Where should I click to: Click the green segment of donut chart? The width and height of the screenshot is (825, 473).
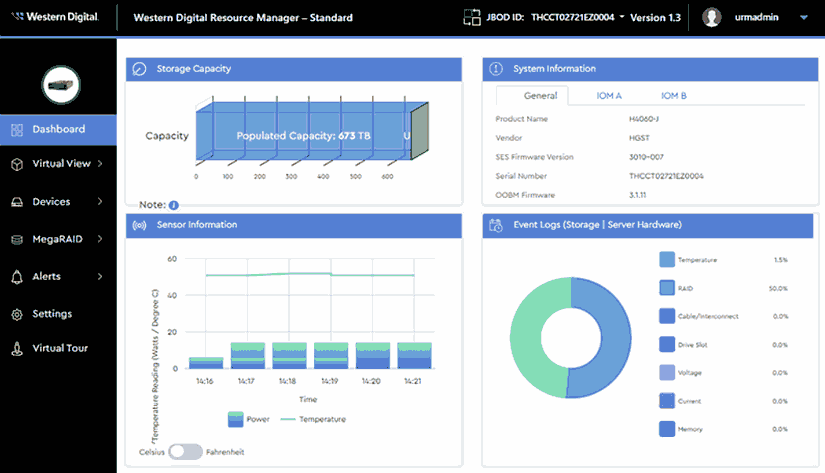pyautogui.click(x=526, y=337)
